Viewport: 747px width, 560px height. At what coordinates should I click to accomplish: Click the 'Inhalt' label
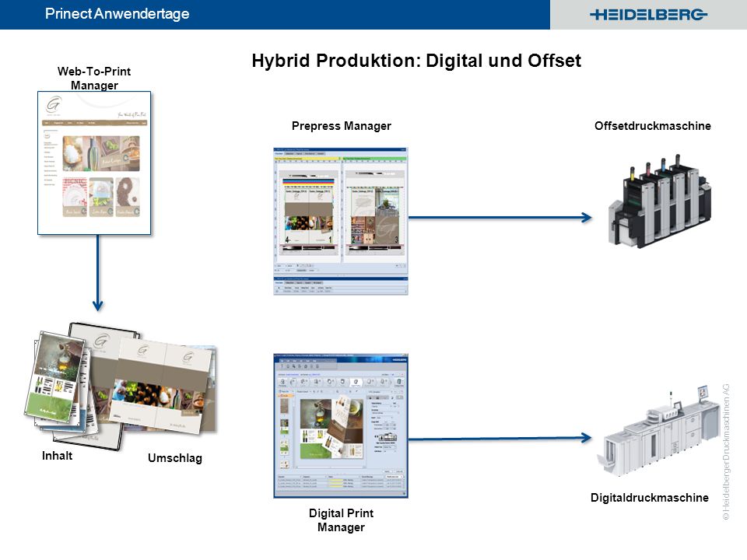57,456
